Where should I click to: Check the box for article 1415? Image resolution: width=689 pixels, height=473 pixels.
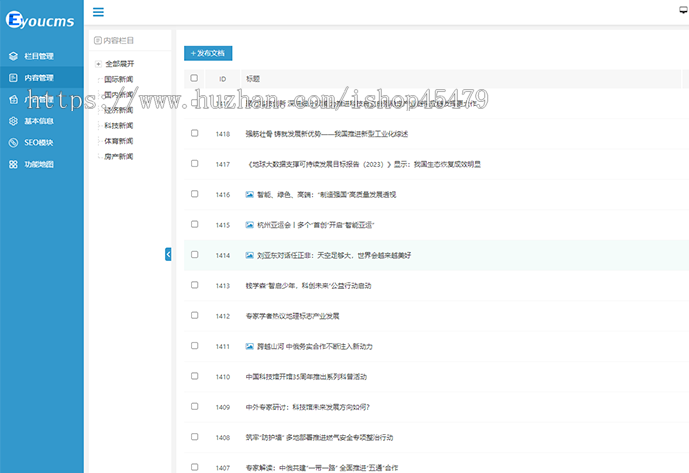coord(195,224)
